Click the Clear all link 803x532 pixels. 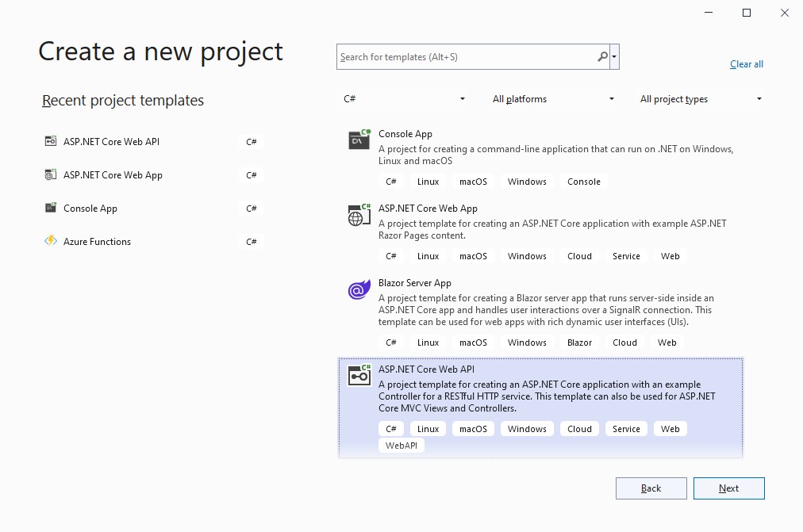click(x=746, y=64)
